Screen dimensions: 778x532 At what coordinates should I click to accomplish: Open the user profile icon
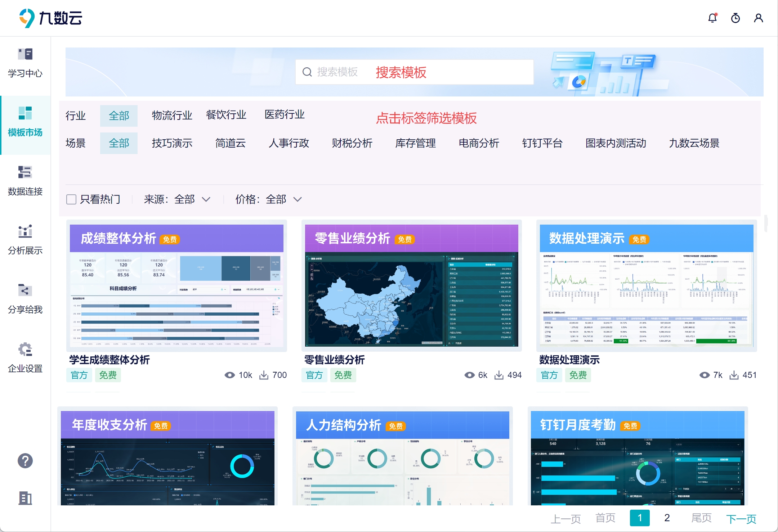(758, 18)
